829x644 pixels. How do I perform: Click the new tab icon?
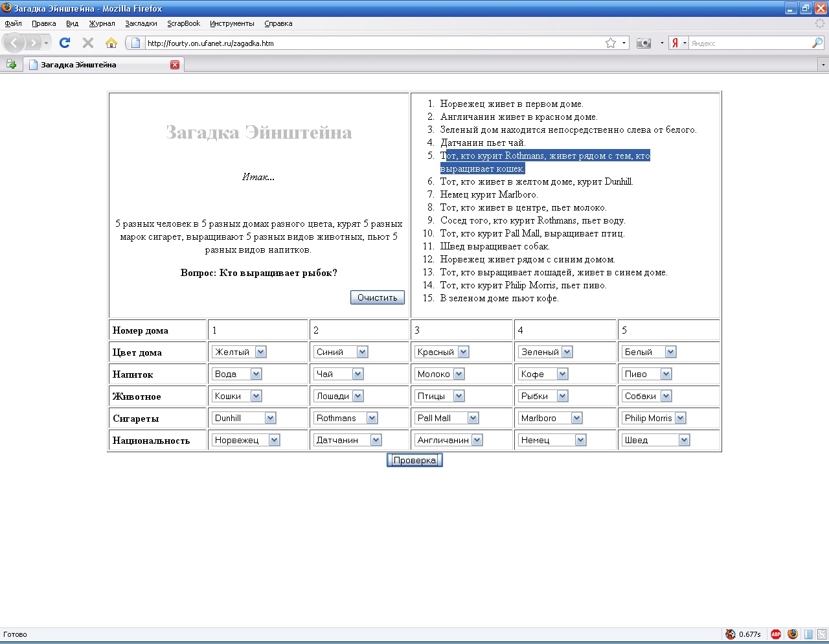[11, 64]
